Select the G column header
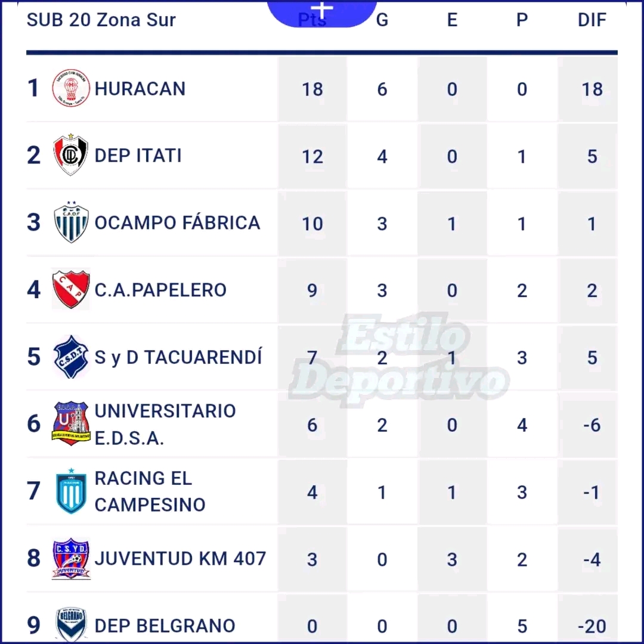644x644 pixels. point(382,20)
